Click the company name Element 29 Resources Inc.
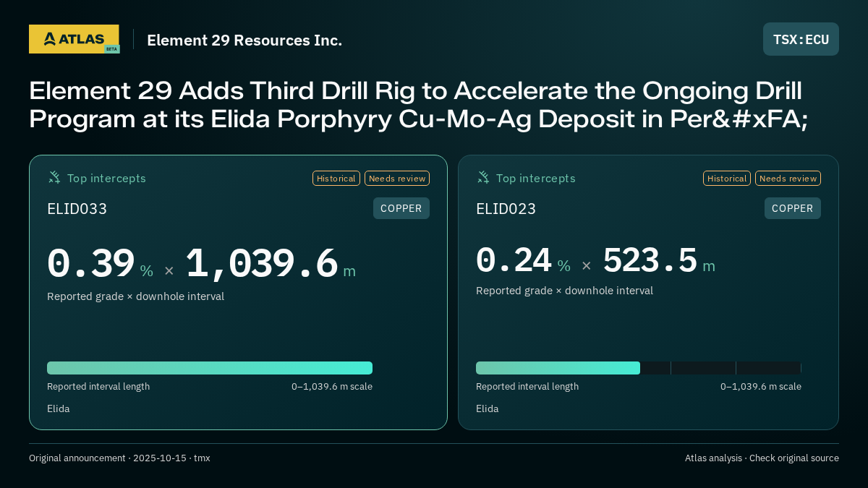The image size is (868, 488). [x=244, y=40]
